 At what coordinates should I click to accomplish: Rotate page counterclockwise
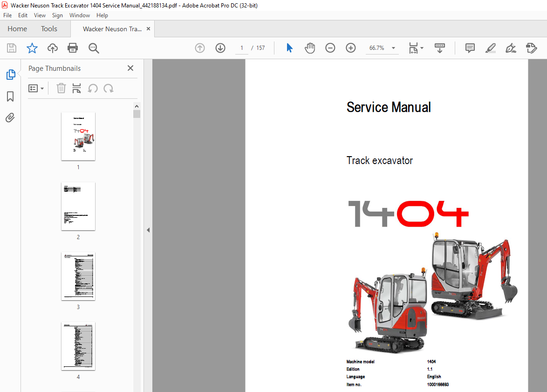(92, 88)
